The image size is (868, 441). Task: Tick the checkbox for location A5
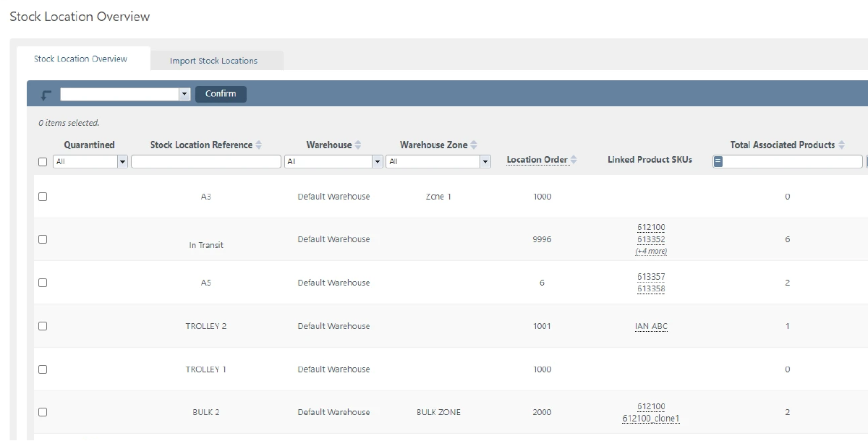[x=43, y=283]
